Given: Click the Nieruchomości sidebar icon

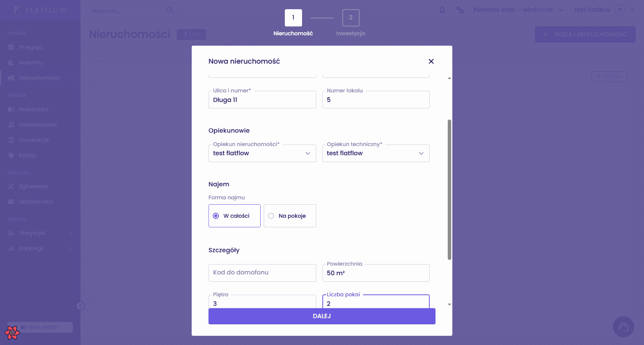Looking at the screenshot, I should point(11,78).
